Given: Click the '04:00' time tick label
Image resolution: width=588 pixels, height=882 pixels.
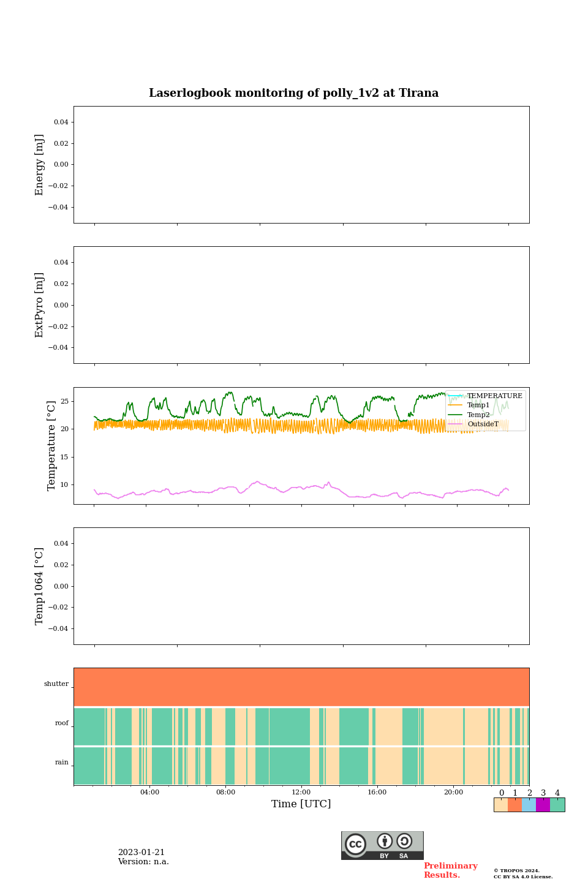Looking at the screenshot, I should pos(149,793).
